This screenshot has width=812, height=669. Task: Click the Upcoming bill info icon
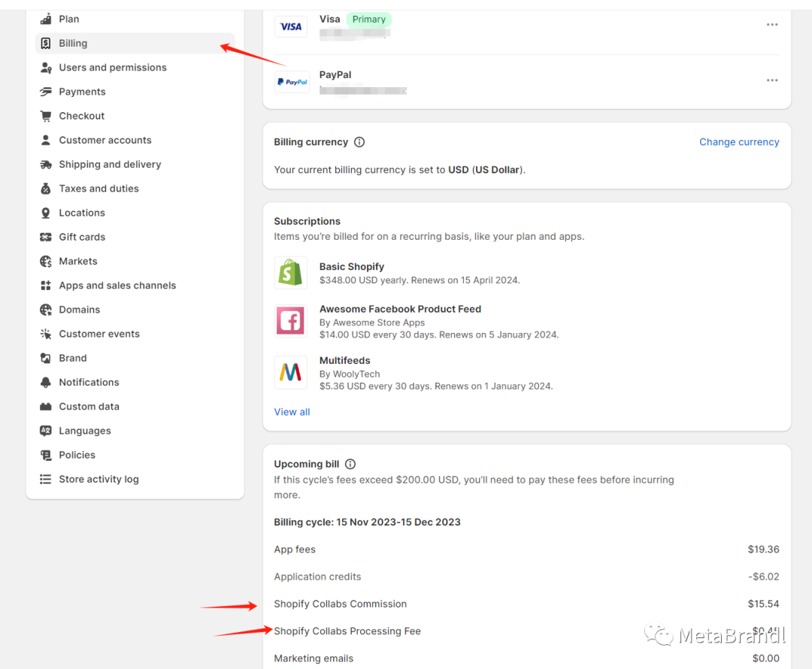click(350, 465)
